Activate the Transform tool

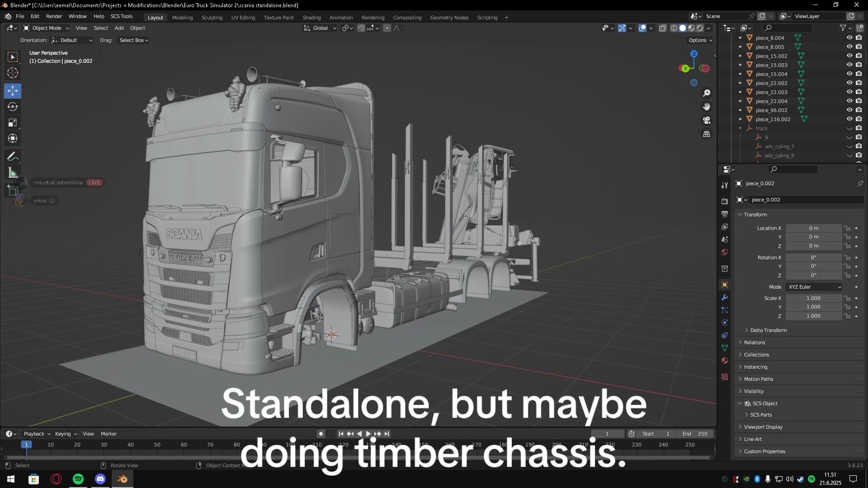(x=13, y=138)
